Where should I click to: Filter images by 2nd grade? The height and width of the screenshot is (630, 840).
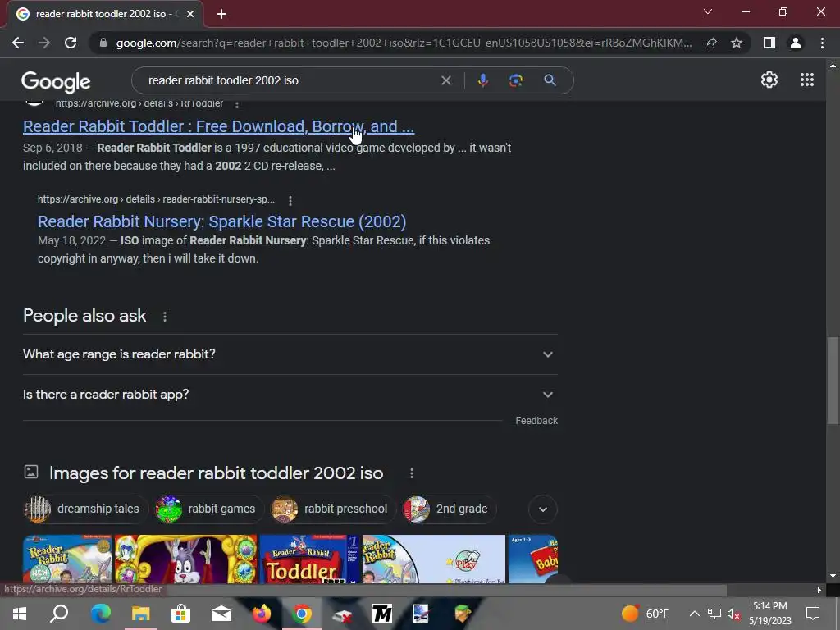(450, 509)
